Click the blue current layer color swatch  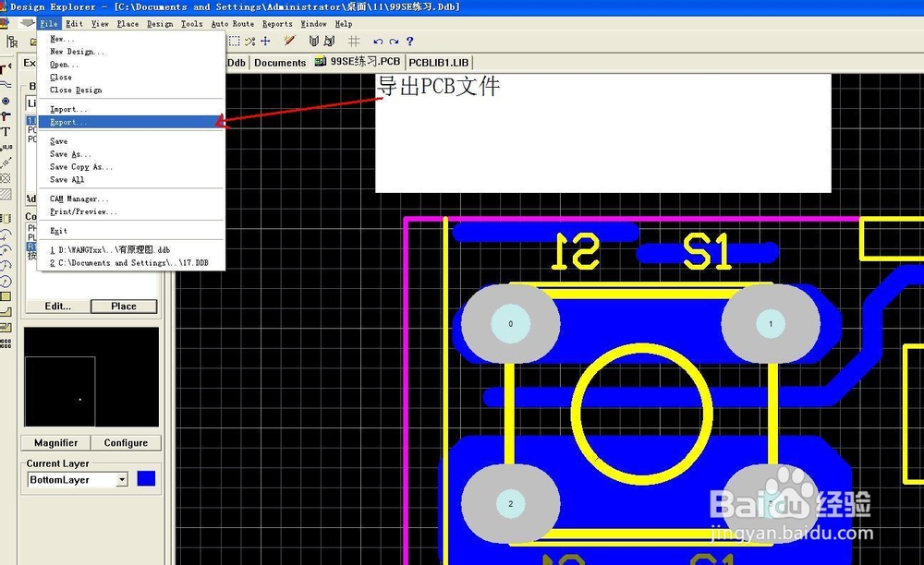pos(146,478)
